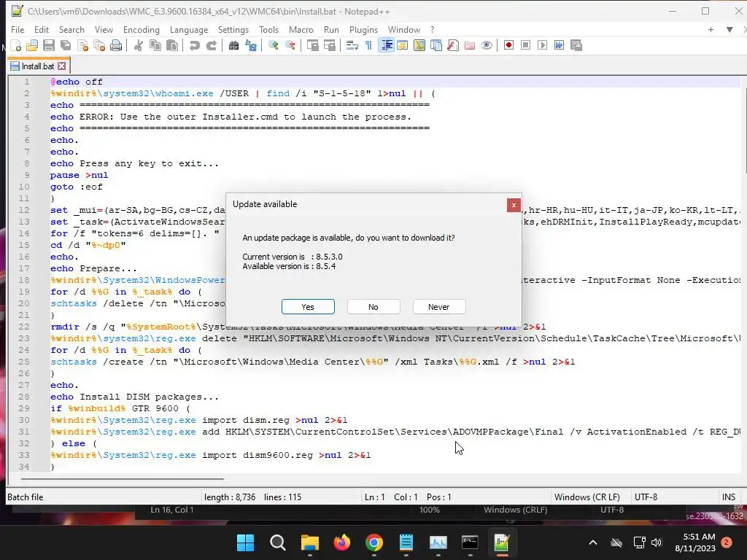Viewport: 747px width, 560px height.
Task: Toggle the Monitoring eye icon
Action: click(487, 45)
